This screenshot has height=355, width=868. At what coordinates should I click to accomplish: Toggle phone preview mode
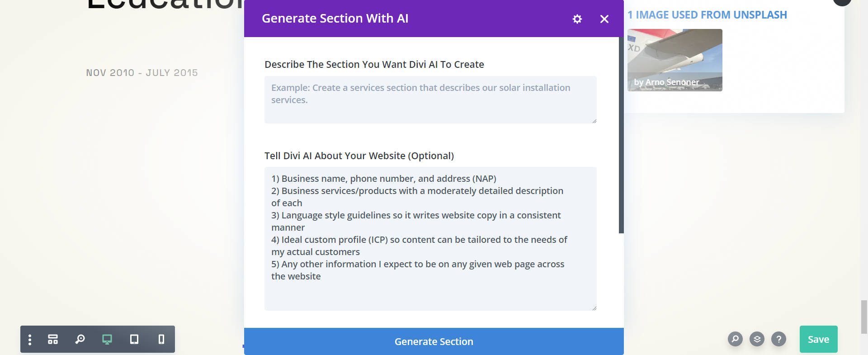[x=161, y=339]
